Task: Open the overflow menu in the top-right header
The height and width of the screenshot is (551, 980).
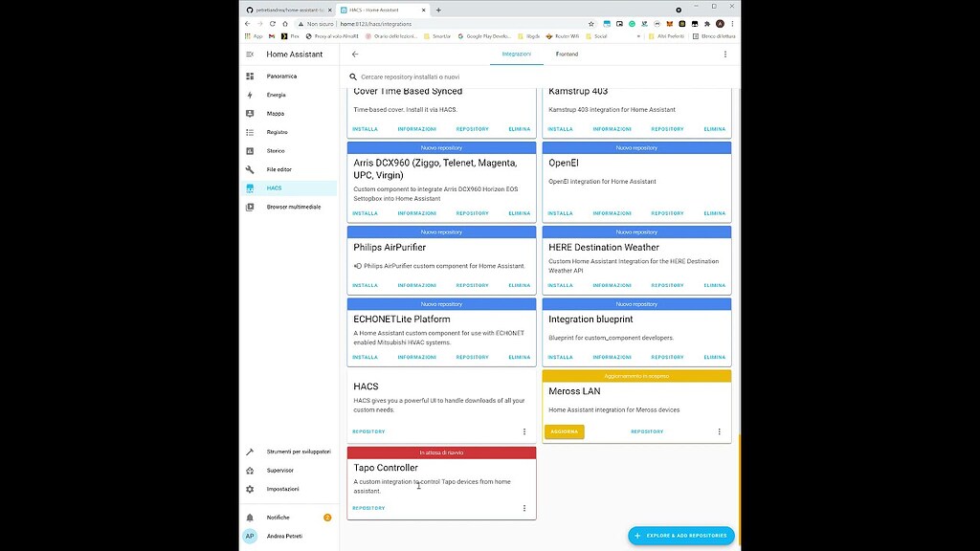Action: [724, 55]
